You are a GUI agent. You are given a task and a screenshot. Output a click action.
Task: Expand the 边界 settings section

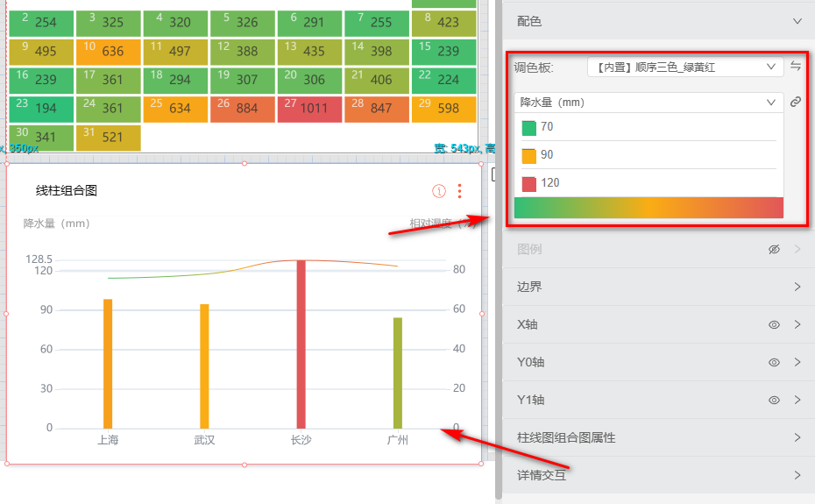[797, 287]
